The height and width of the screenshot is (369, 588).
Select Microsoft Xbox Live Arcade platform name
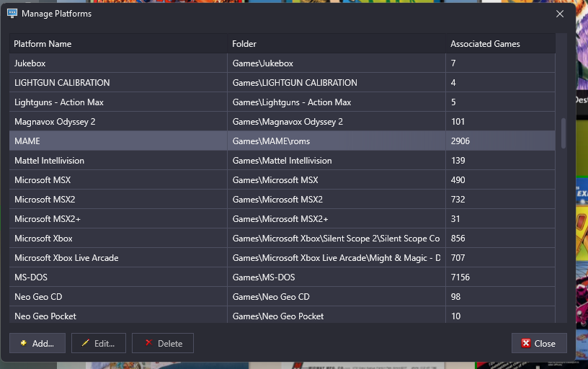pyautogui.click(x=66, y=258)
